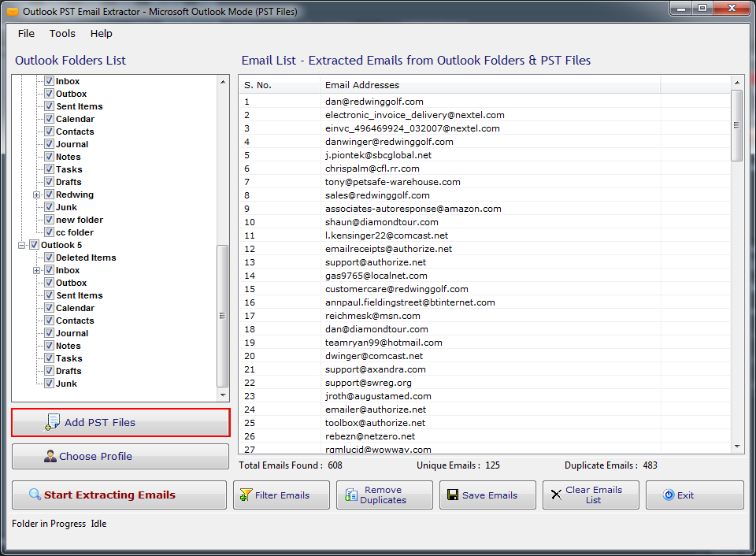Select the Redwing folder label
This screenshot has height=556, width=756.
[x=75, y=195]
